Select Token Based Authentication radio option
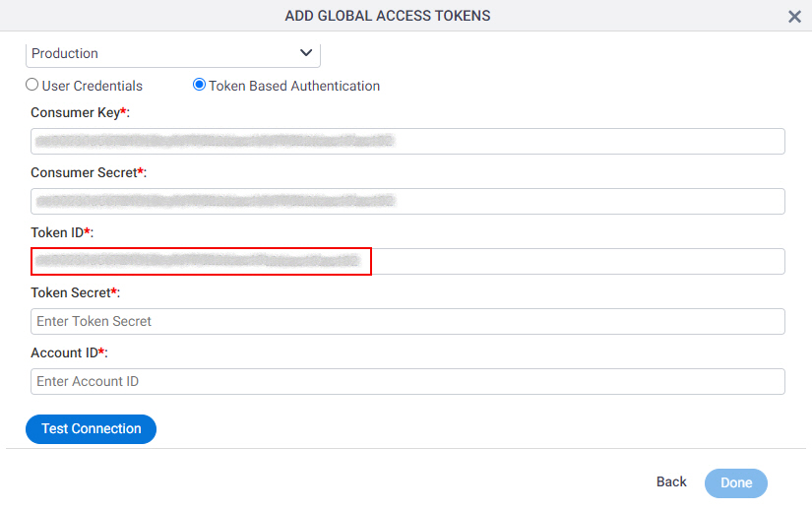The height and width of the screenshot is (511, 812). pos(199,85)
